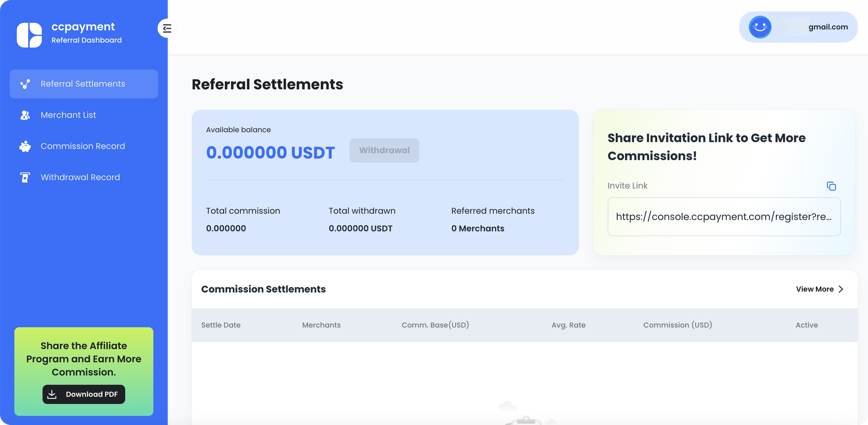Viewport: 868px width, 425px height.
Task: Click the Merchant List people icon
Action: point(25,115)
